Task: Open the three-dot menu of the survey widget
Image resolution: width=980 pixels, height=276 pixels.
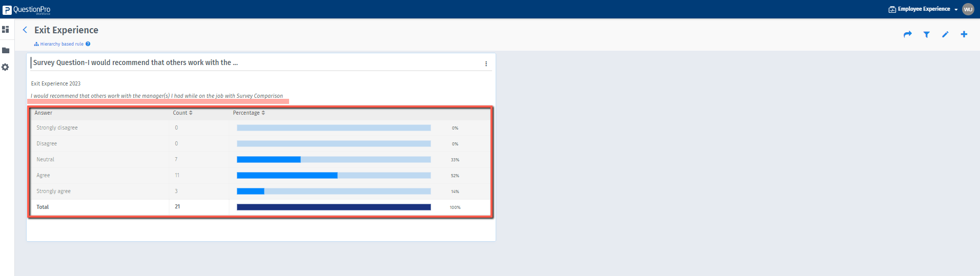Action: pyautogui.click(x=486, y=63)
